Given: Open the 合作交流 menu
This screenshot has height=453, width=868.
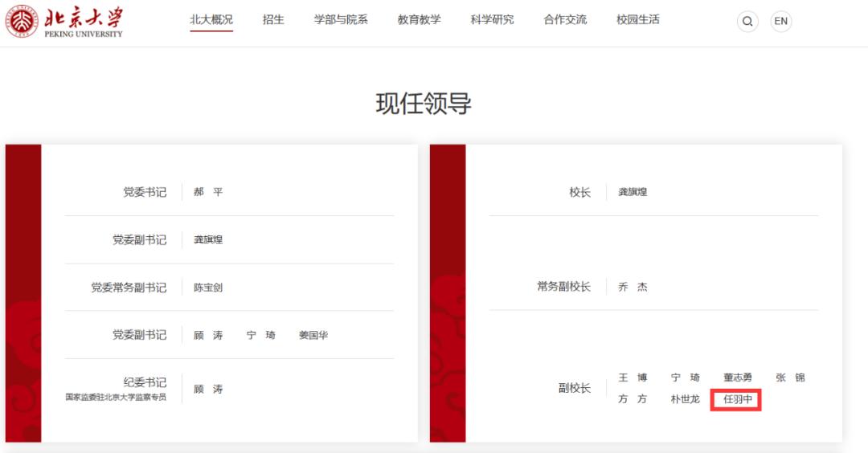Looking at the screenshot, I should (x=565, y=20).
